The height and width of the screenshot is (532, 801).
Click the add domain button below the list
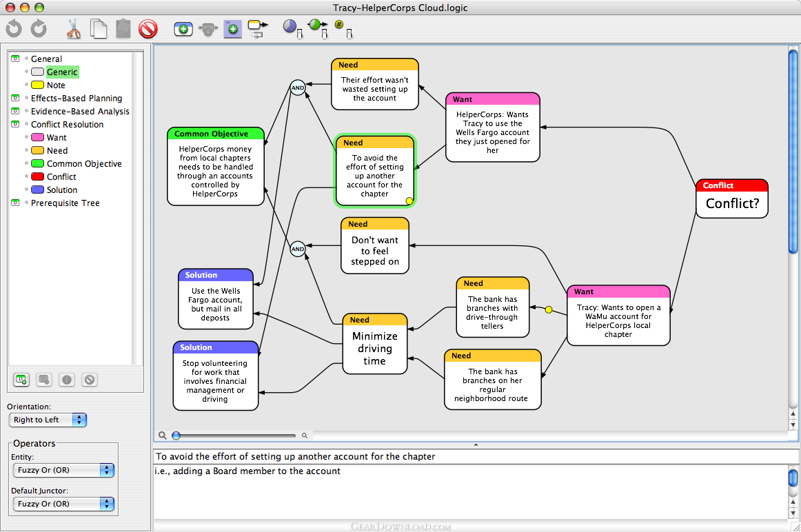(21, 379)
